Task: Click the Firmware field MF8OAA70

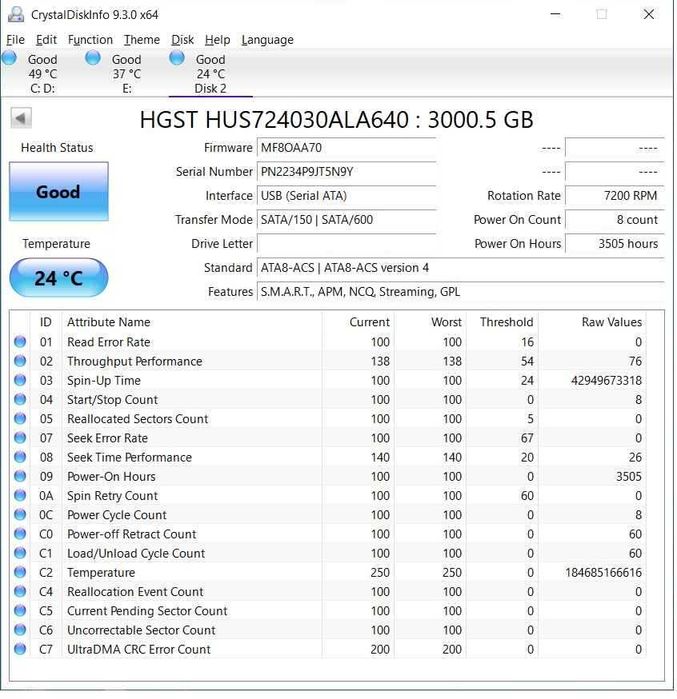Action: coord(346,148)
